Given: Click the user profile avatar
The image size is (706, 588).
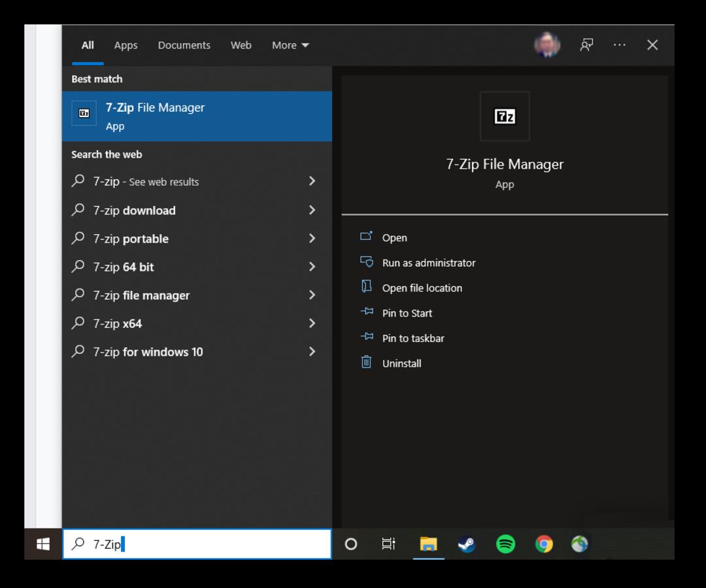Looking at the screenshot, I should point(547,44).
